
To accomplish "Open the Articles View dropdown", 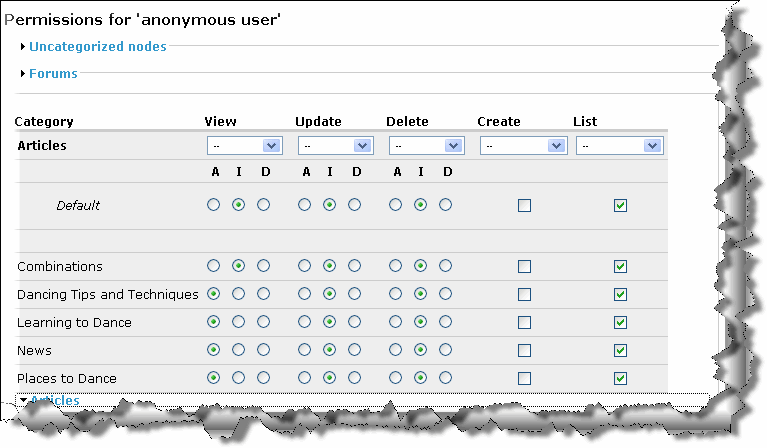I will [245, 146].
